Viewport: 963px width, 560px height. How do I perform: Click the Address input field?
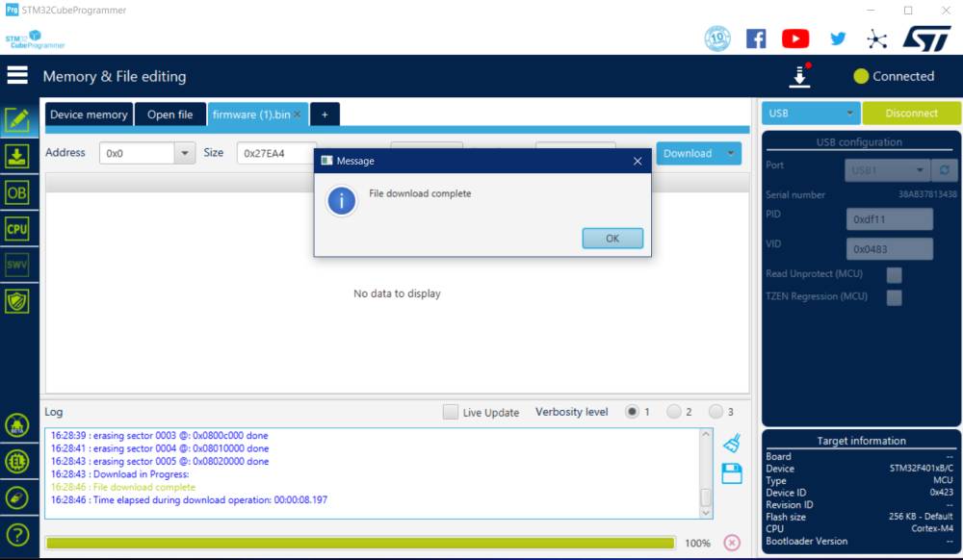coord(138,153)
